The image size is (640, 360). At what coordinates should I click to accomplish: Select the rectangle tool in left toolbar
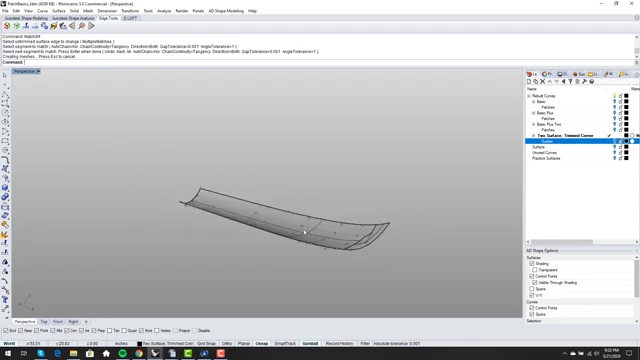(x=5, y=141)
